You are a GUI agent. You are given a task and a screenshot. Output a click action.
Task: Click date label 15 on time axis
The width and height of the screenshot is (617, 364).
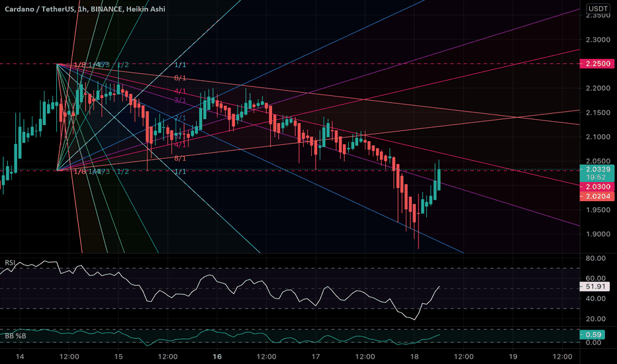tap(119, 357)
